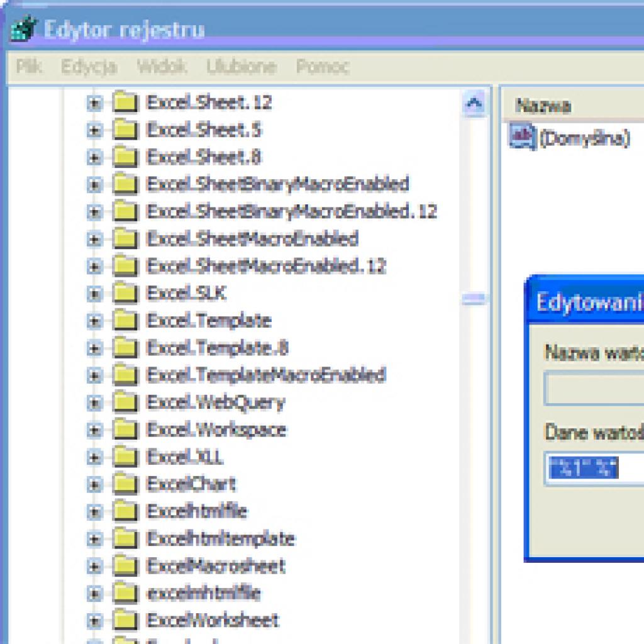Click the ExcelMacrosheet folder icon
Viewport: 644px width, 644px height.
tap(125, 566)
